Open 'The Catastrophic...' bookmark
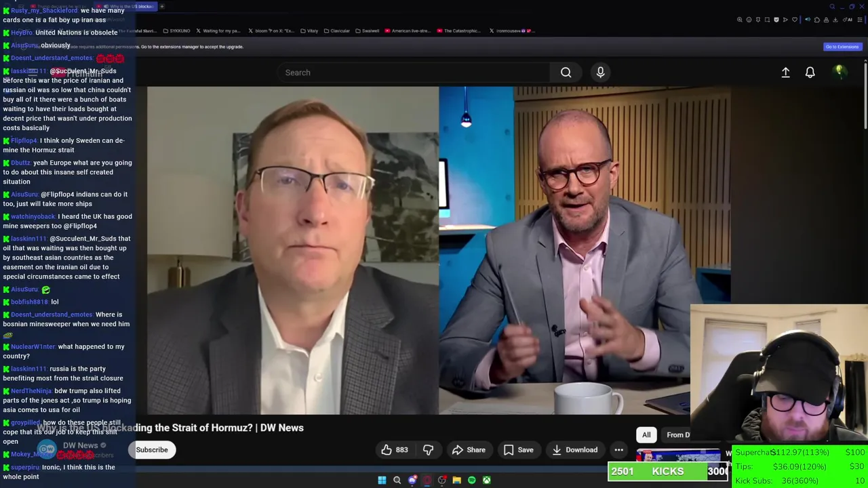Image resolution: width=868 pixels, height=488 pixels. pos(459,30)
